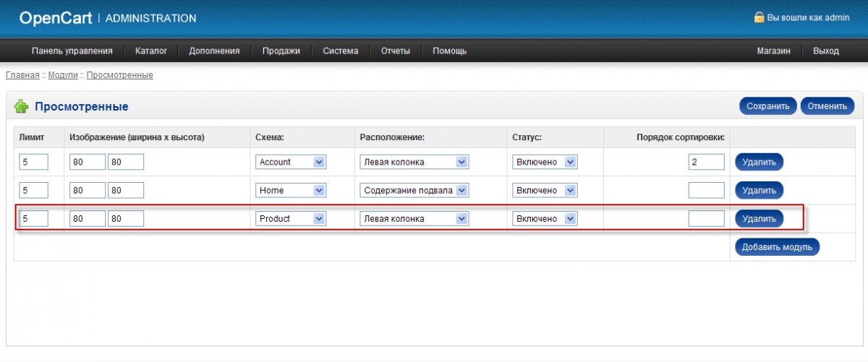
Task: Click the sort order field containing 2
Action: [706, 162]
